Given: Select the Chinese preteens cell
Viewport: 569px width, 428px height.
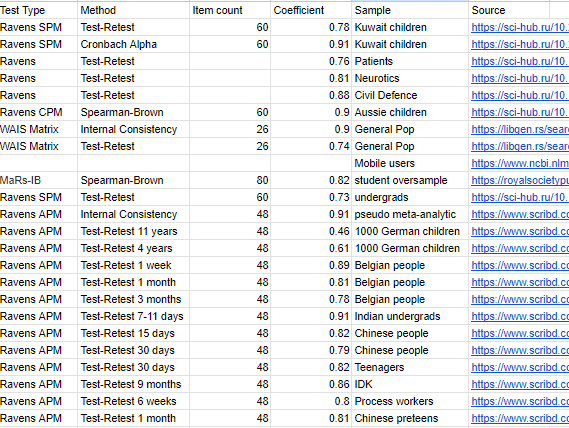Looking at the screenshot, I should 410,418.
